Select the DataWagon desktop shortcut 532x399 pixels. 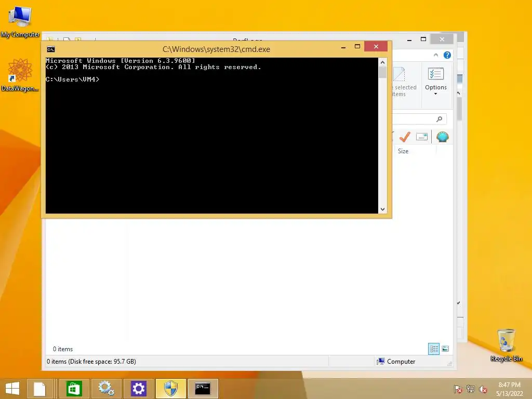(20, 75)
